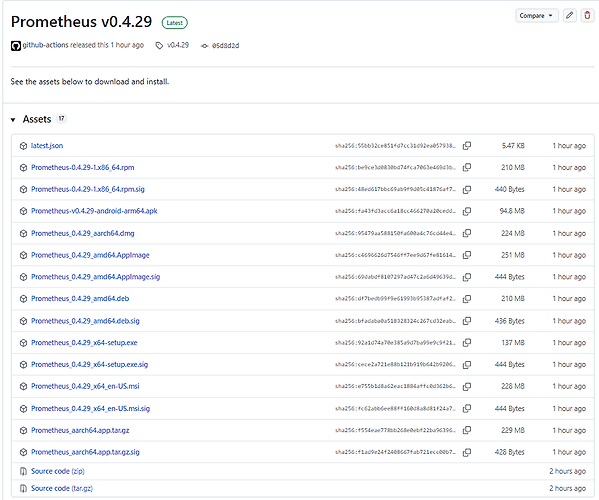Screen dimensions: 599x500
Task: Download Prometheus_0.4.29_amd64.deb
Action: (x=80, y=298)
